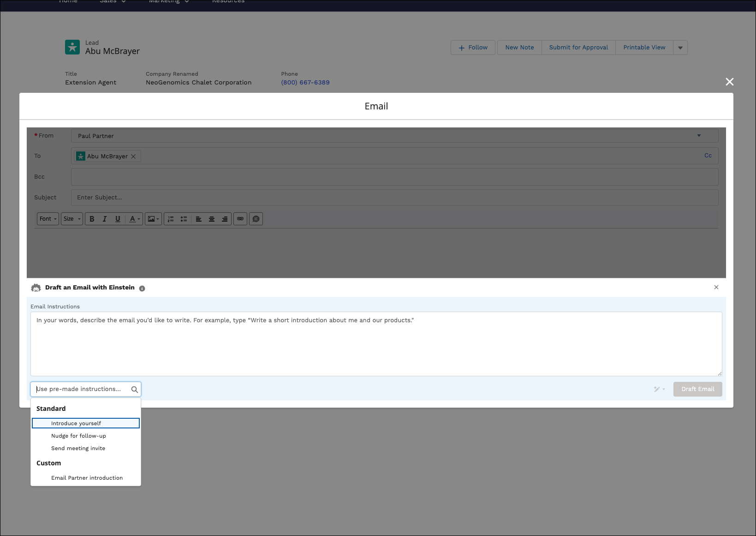Click the search icon in pre-made instructions

tap(134, 389)
